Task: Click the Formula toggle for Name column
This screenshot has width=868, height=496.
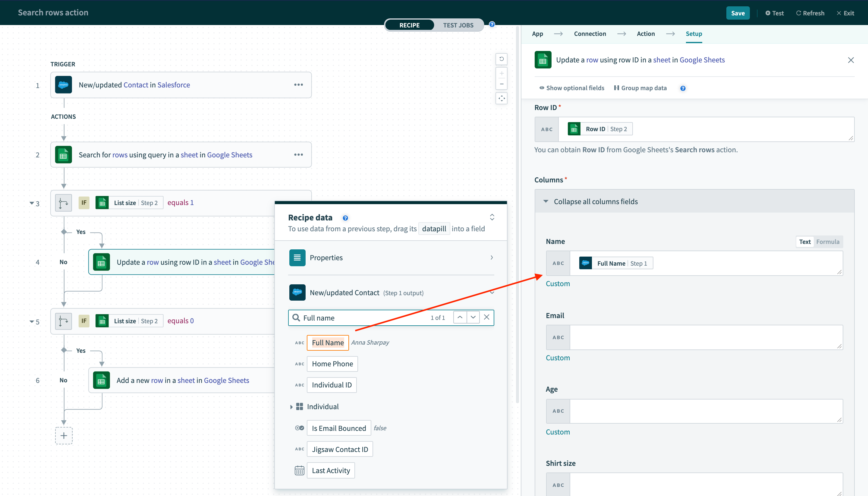Action: [x=829, y=242]
